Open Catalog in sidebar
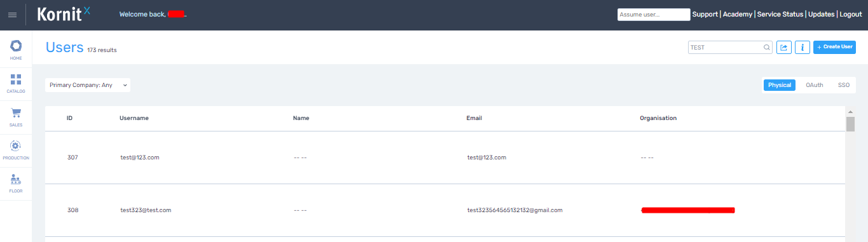 pyautogui.click(x=16, y=83)
